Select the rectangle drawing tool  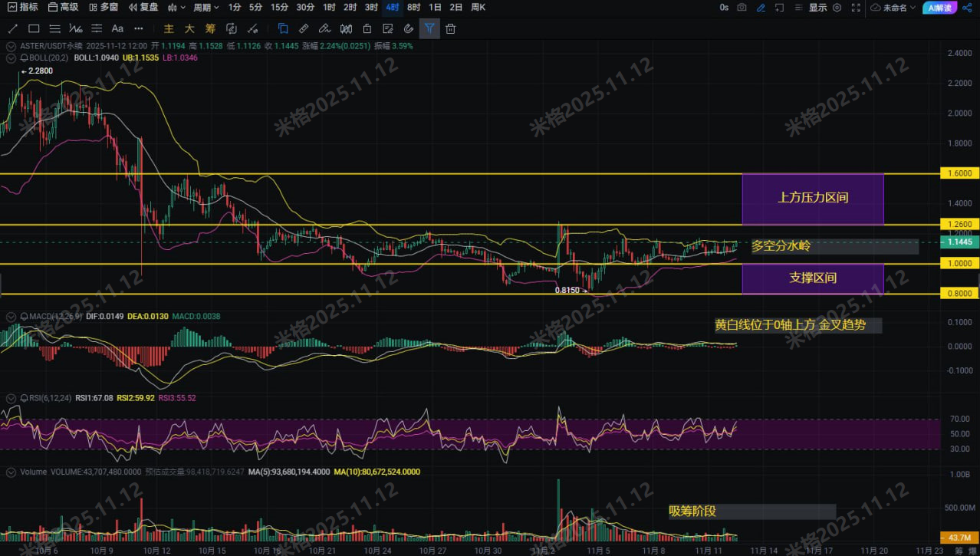coord(34,28)
